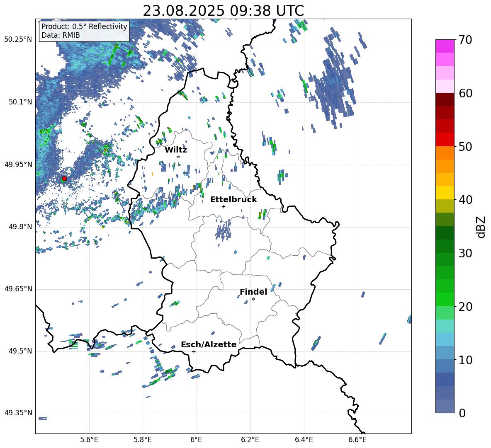Click the Esch/Alzette city label
491x448 pixels.
click(x=209, y=344)
